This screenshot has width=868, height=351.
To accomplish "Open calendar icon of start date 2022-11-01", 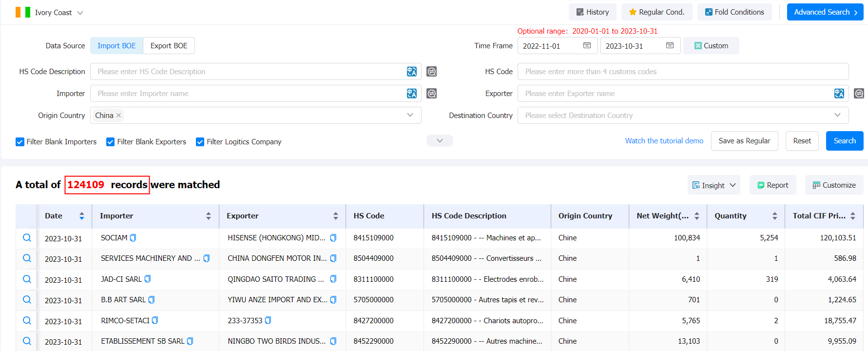I will (587, 45).
